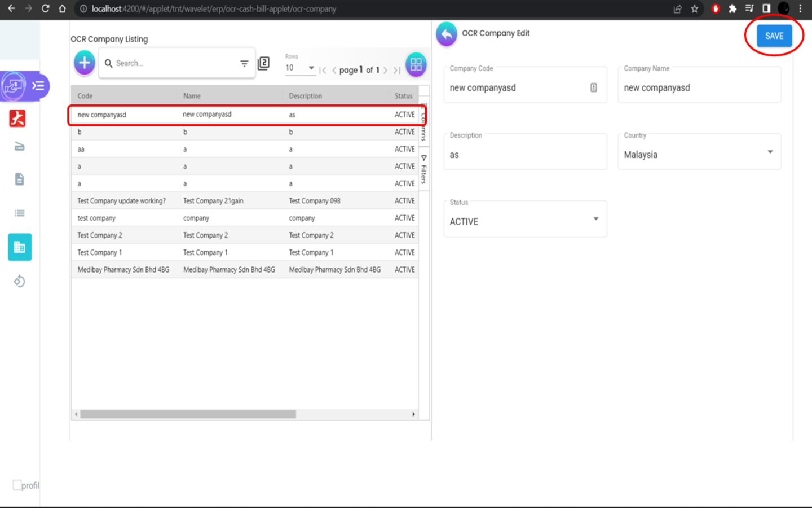Click the horizontal scrollbar under the table
Screen dimensions: 812x508
[x=188, y=414]
